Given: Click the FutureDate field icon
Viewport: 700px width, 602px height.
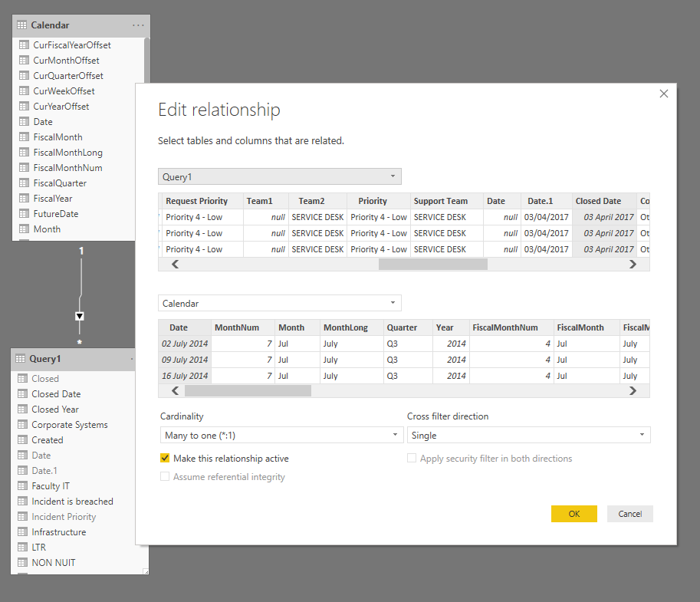Looking at the screenshot, I should pyautogui.click(x=24, y=213).
